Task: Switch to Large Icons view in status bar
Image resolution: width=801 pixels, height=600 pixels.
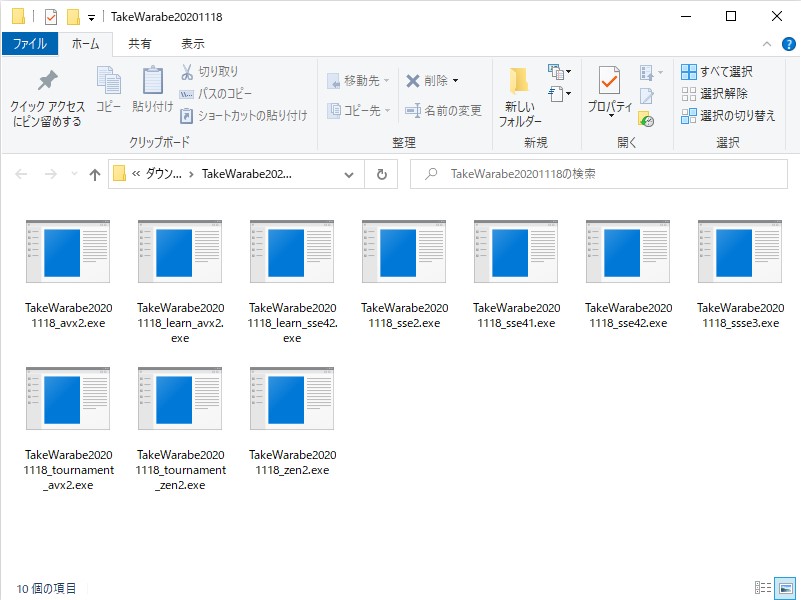Action: 785,588
